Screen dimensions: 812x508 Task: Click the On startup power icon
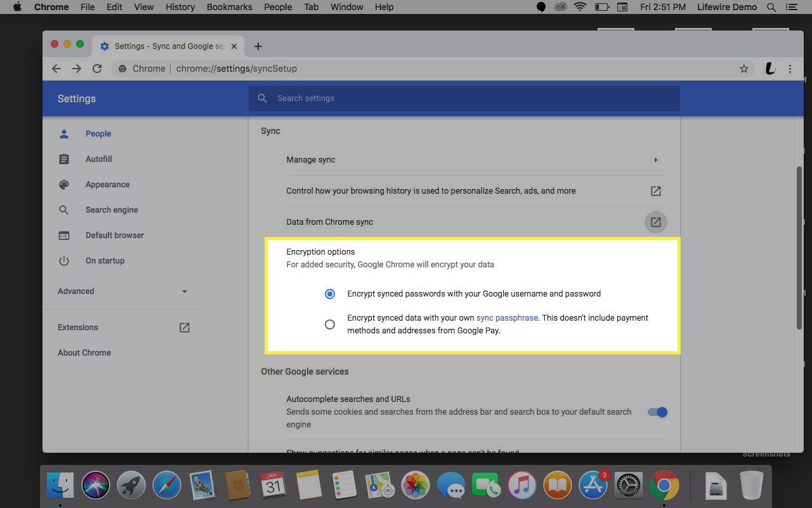(x=64, y=261)
